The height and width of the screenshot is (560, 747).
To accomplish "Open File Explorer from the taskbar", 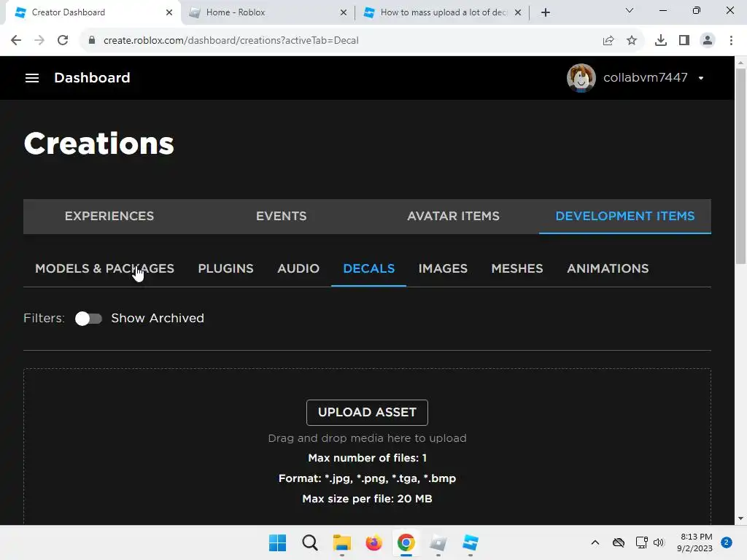I will [342, 542].
